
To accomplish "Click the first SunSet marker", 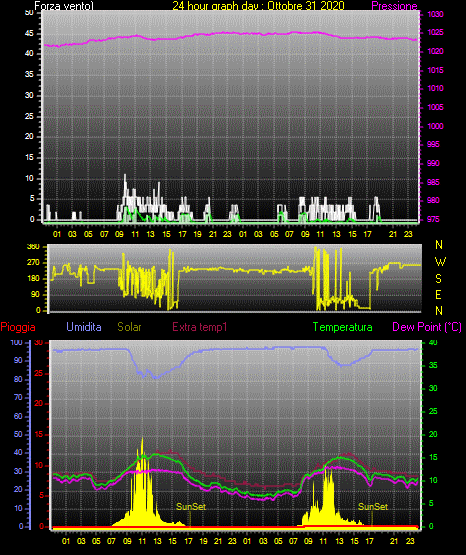I will pos(191,507).
